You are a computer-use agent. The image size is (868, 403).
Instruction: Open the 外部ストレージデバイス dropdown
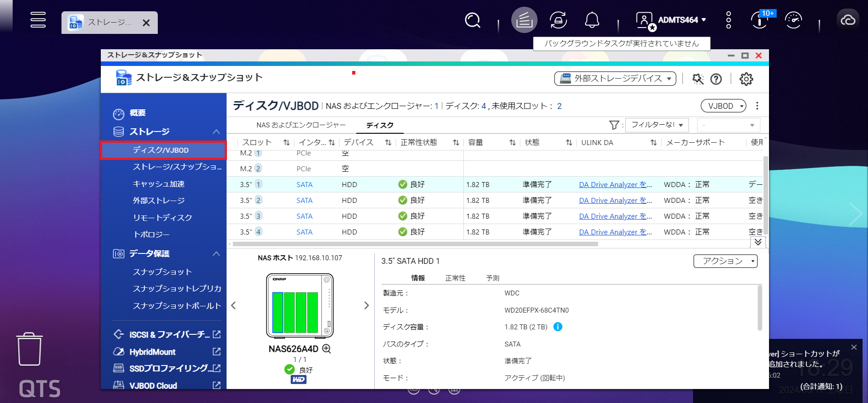(615, 79)
